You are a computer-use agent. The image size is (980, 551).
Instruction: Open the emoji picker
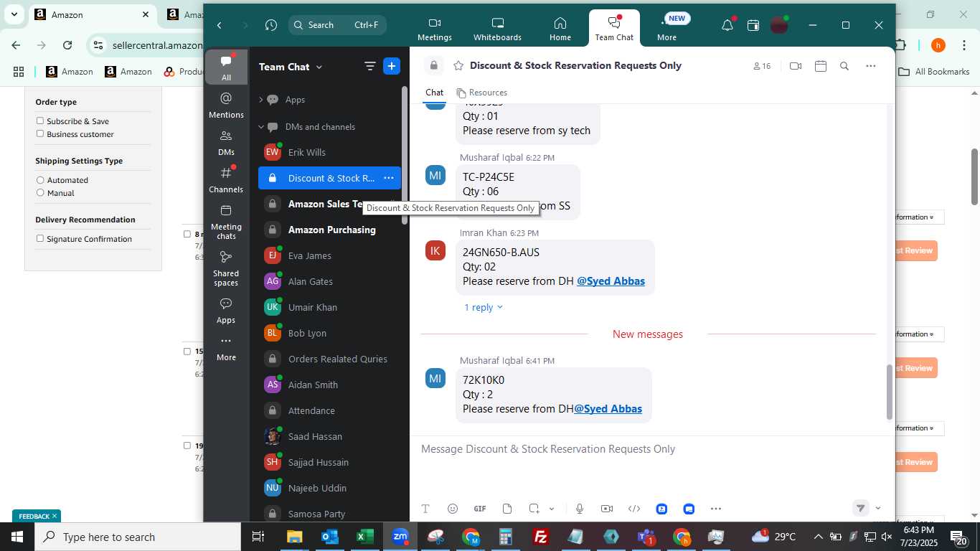pos(453,509)
